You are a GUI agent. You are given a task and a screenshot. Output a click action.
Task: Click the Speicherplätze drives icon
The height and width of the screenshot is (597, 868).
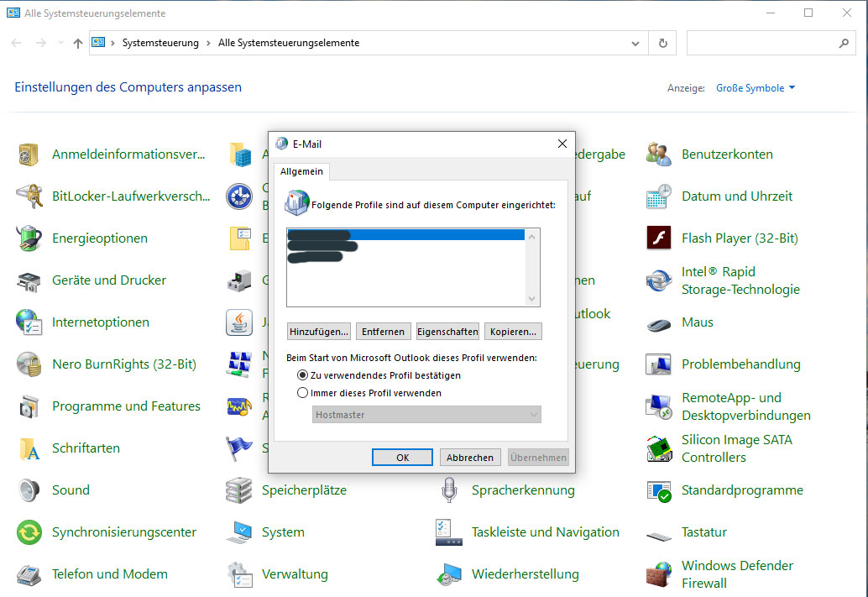coord(239,490)
